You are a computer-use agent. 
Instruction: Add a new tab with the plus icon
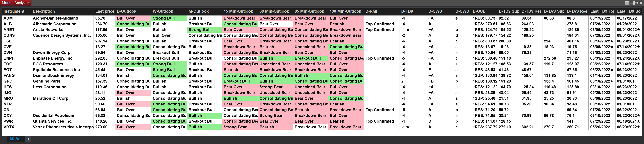pyautogui.click(x=29, y=139)
